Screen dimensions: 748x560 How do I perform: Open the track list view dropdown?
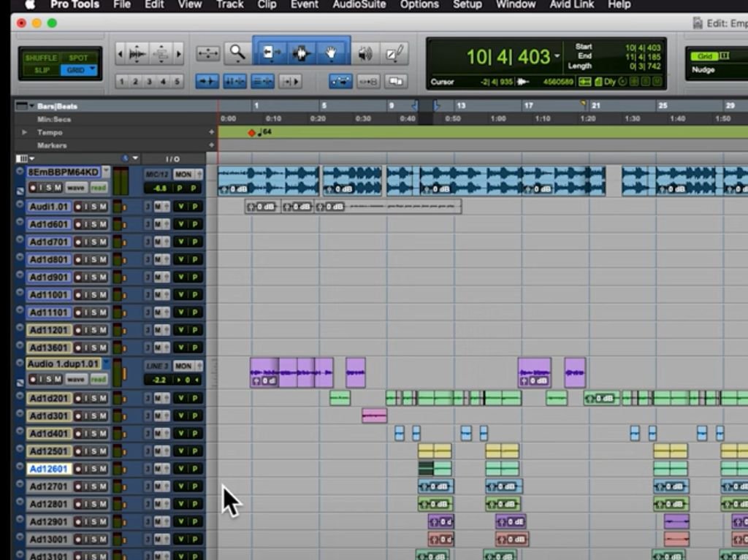pyautogui.click(x=32, y=158)
